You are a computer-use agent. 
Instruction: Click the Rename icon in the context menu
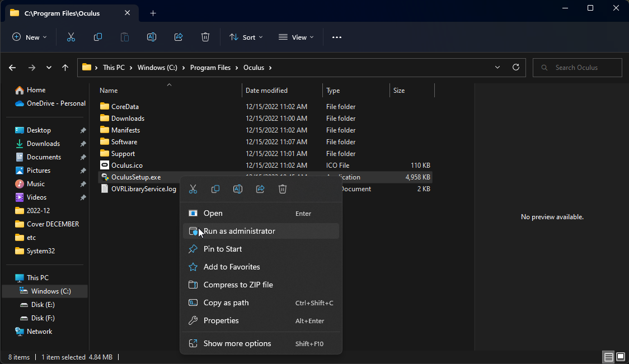click(238, 189)
